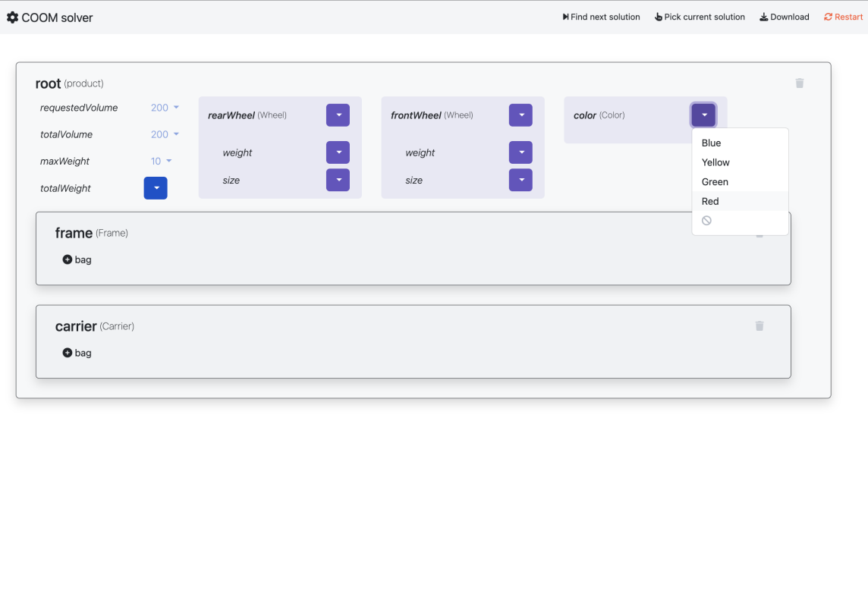Viewport: 868px width, 591px height.
Task: Click Find next solution
Action: (x=601, y=17)
